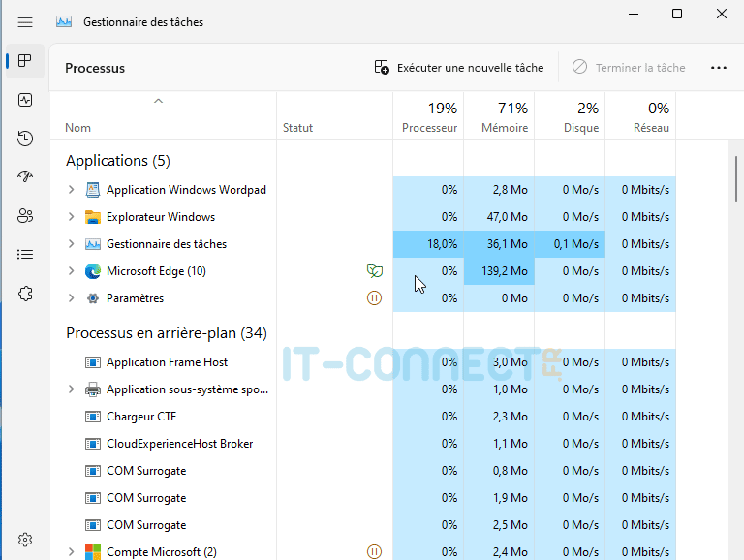This screenshot has width=744, height=560.
Task: Open the Details list page in sidebar
Action: [x=25, y=255]
